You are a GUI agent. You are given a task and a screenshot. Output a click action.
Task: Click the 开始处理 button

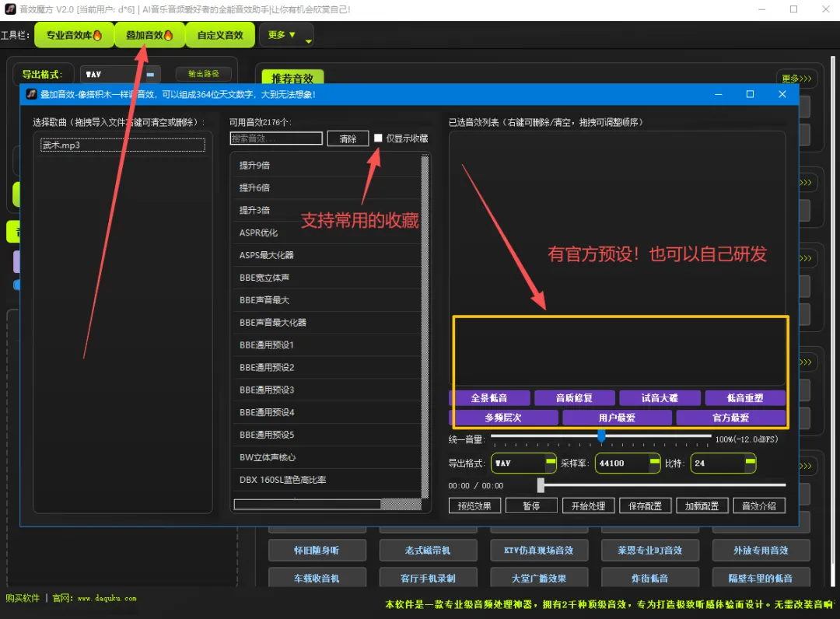click(x=588, y=506)
